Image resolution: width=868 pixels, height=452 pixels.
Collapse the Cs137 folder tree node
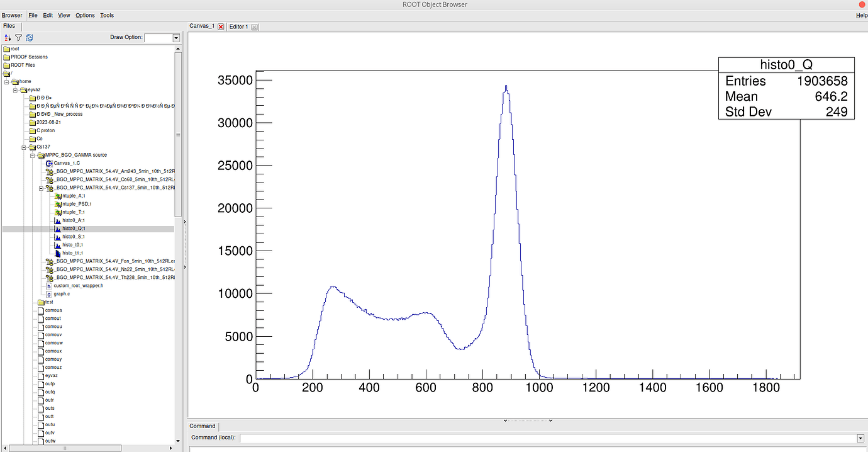(24, 147)
